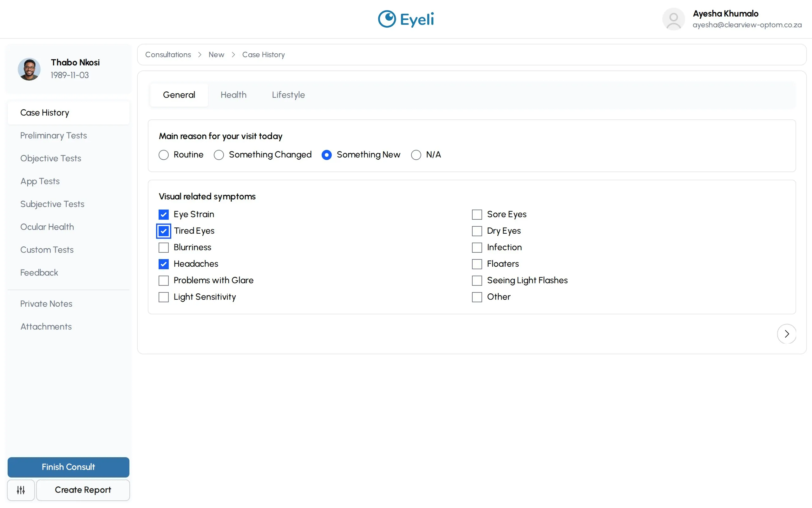This screenshot has width=812, height=508.
Task: Select the Something New radio option
Action: (326, 155)
